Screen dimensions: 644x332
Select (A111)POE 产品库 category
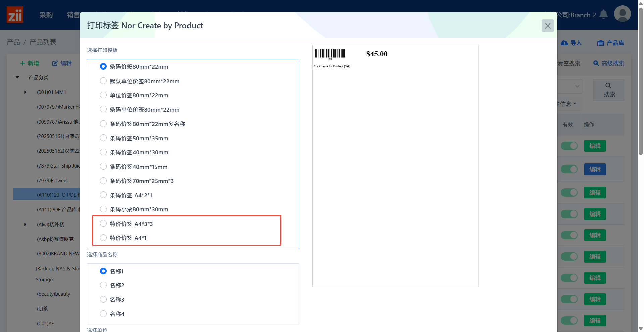pos(58,210)
